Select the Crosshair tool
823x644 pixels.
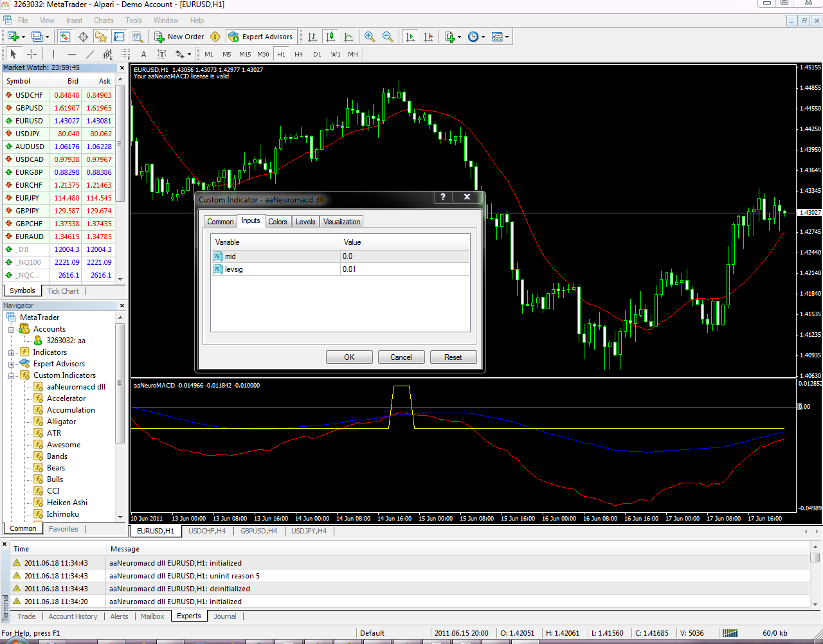point(32,54)
